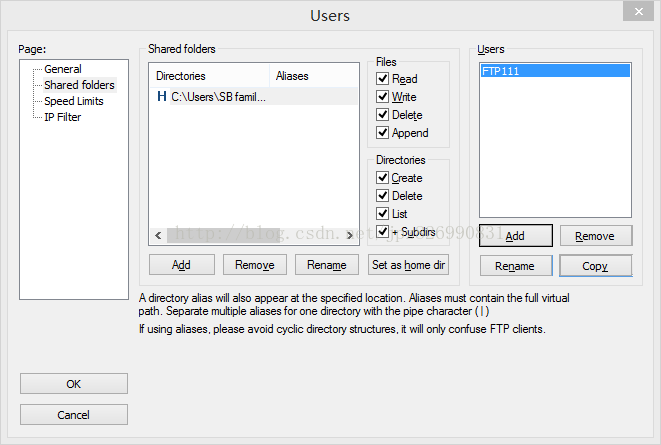Image resolution: width=661 pixels, height=445 pixels.
Task: Click Add under Shared folders
Action: [x=182, y=265]
